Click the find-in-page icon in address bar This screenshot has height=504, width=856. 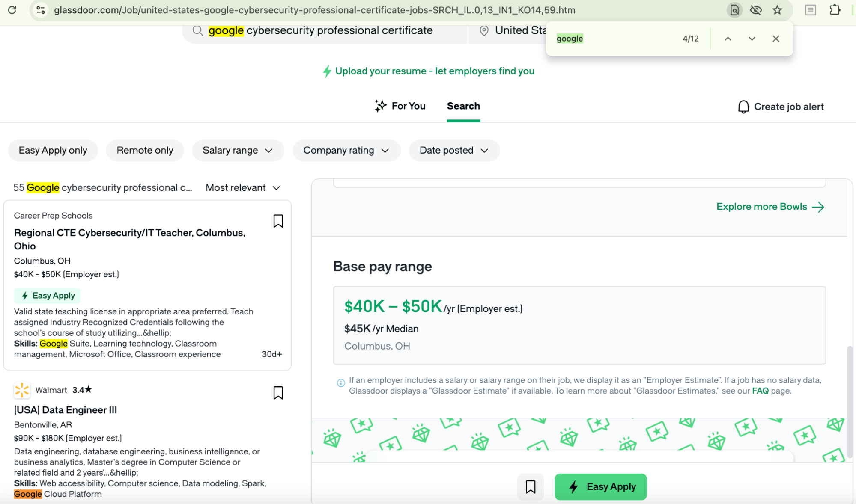pyautogui.click(x=734, y=10)
